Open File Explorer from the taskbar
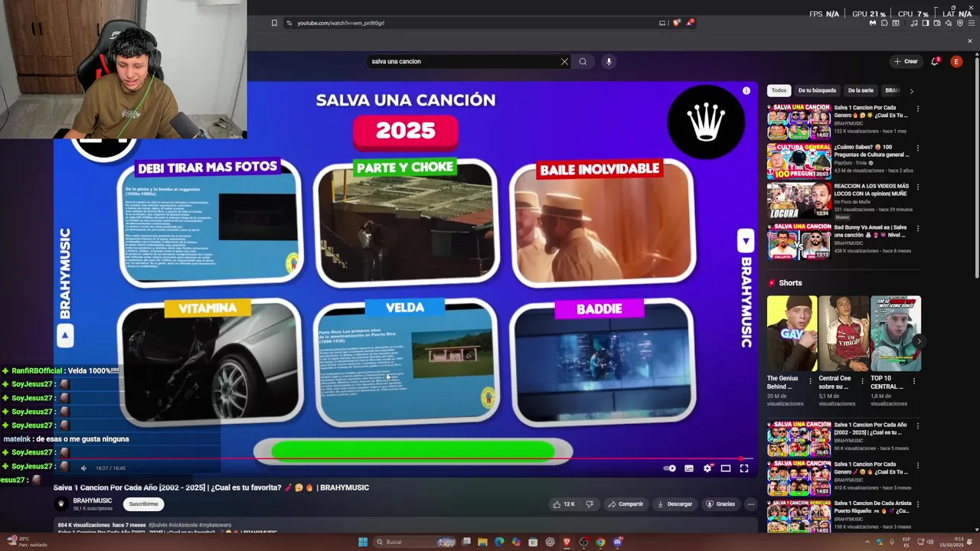 pyautogui.click(x=482, y=542)
